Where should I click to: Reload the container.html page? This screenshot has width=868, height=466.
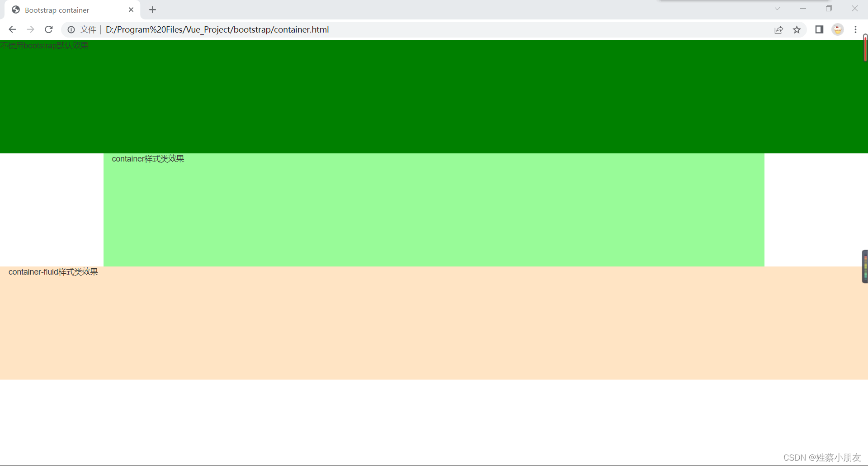49,29
